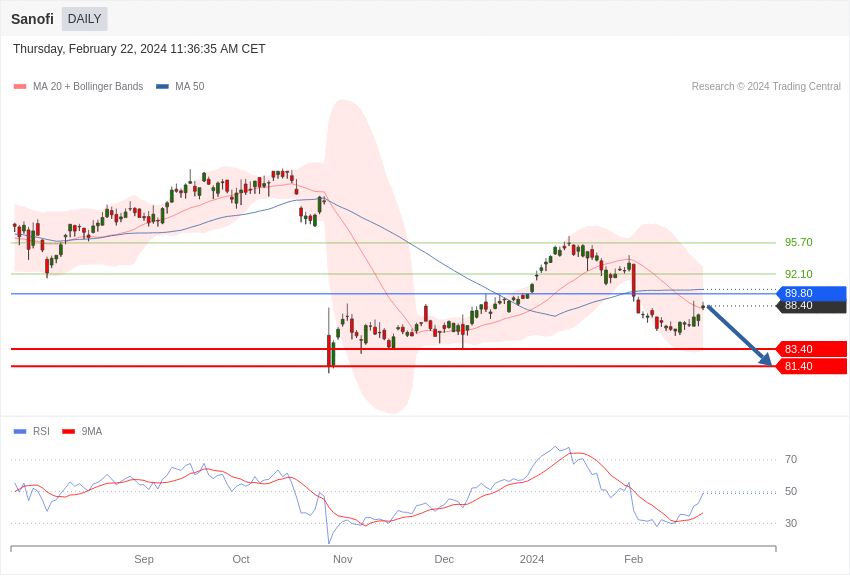The image size is (850, 576).
Task: Click the Sanofi chart title
Action: 32,19
